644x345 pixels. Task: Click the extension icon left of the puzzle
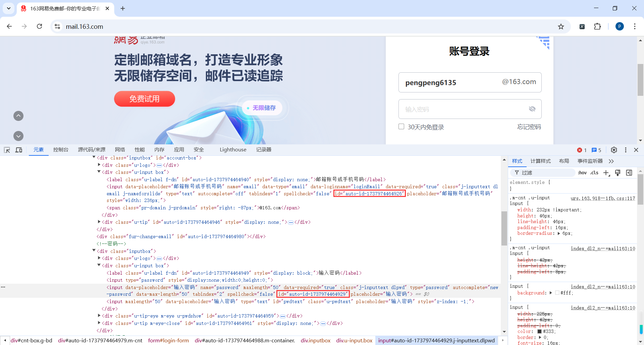582,26
